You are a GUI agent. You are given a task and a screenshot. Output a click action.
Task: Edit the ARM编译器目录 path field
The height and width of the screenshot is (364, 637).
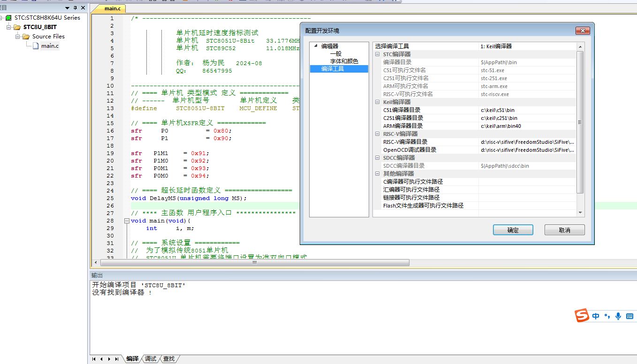527,126
